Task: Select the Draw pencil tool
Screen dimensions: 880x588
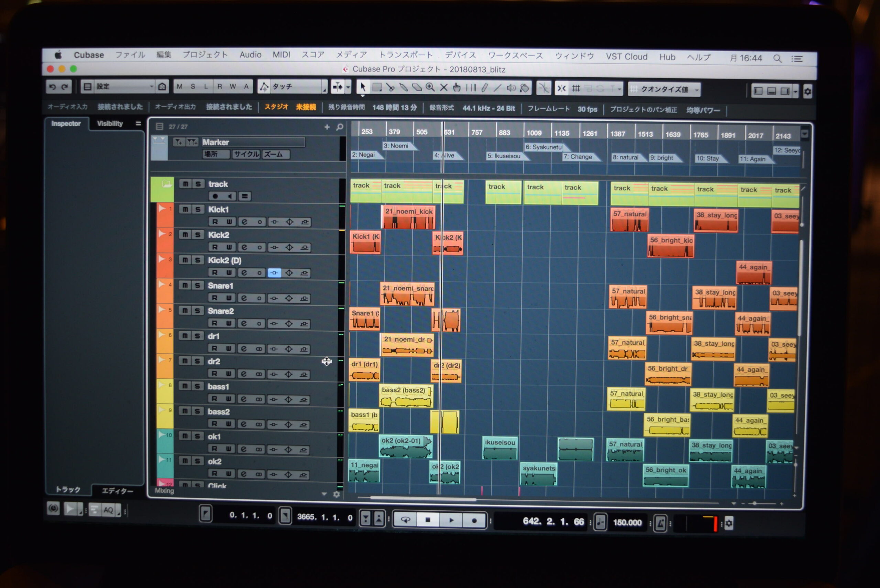Action: click(484, 88)
